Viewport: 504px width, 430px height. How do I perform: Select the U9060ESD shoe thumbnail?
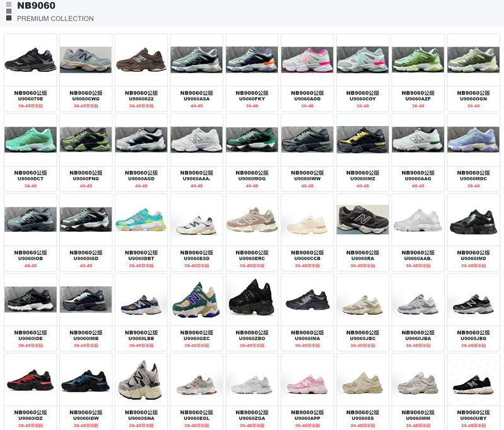tap(197, 225)
